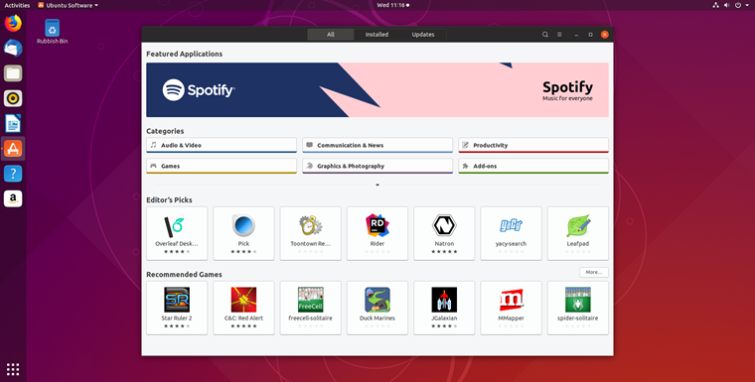Open the Rider app tile

tap(378, 234)
